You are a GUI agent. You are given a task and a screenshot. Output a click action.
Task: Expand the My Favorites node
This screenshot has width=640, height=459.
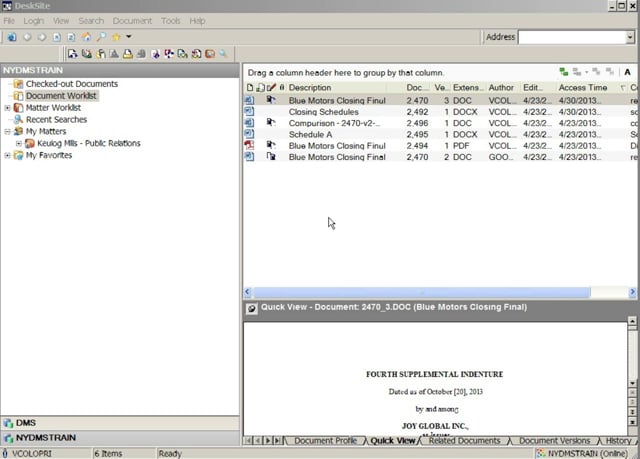tap(7, 155)
